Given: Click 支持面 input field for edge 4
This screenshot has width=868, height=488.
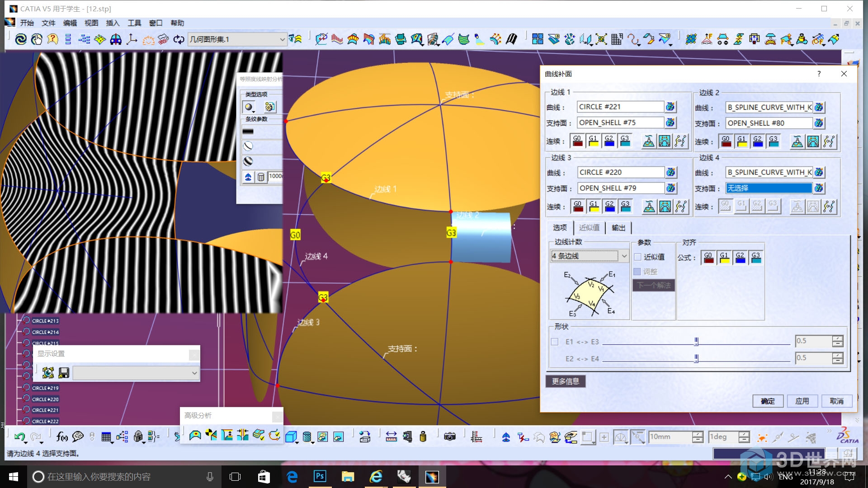Looking at the screenshot, I should click(x=769, y=188).
